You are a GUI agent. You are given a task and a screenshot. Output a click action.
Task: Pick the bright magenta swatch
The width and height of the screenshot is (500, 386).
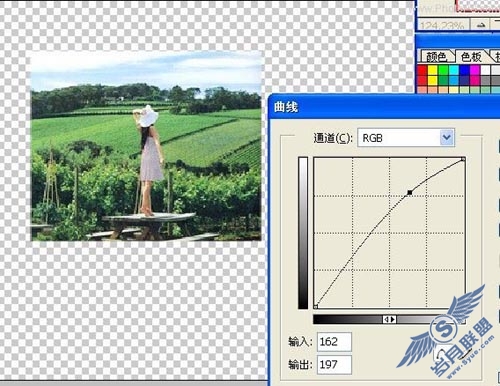click(475, 70)
